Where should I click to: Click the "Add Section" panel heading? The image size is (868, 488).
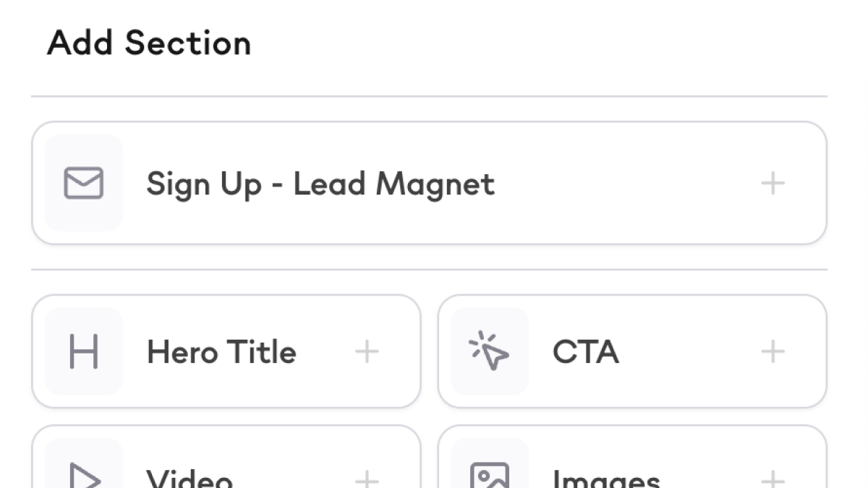pos(149,43)
